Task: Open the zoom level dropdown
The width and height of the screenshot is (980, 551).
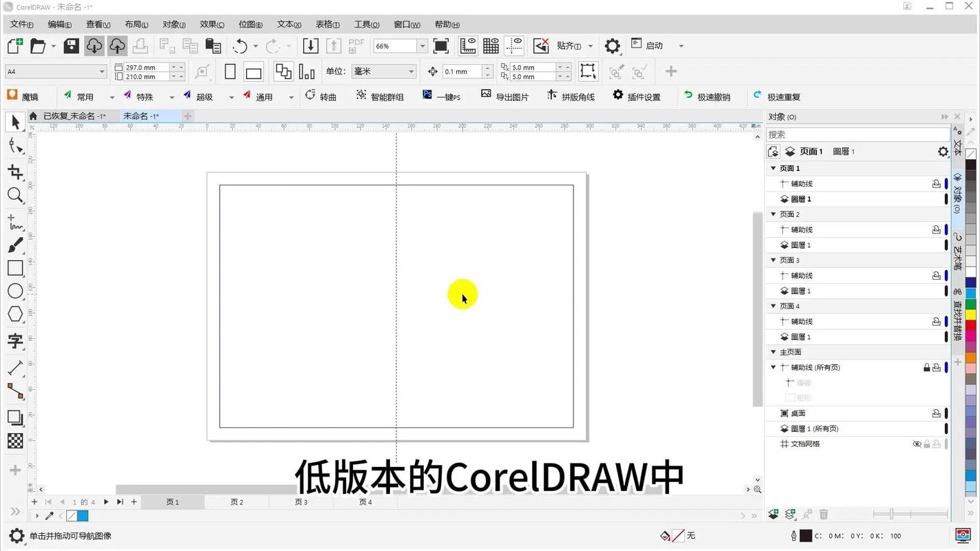Action: click(x=421, y=45)
